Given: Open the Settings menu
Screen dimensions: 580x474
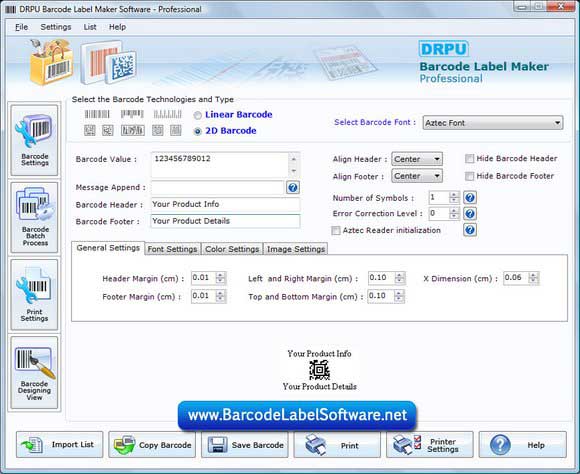Looking at the screenshot, I should point(56,27).
